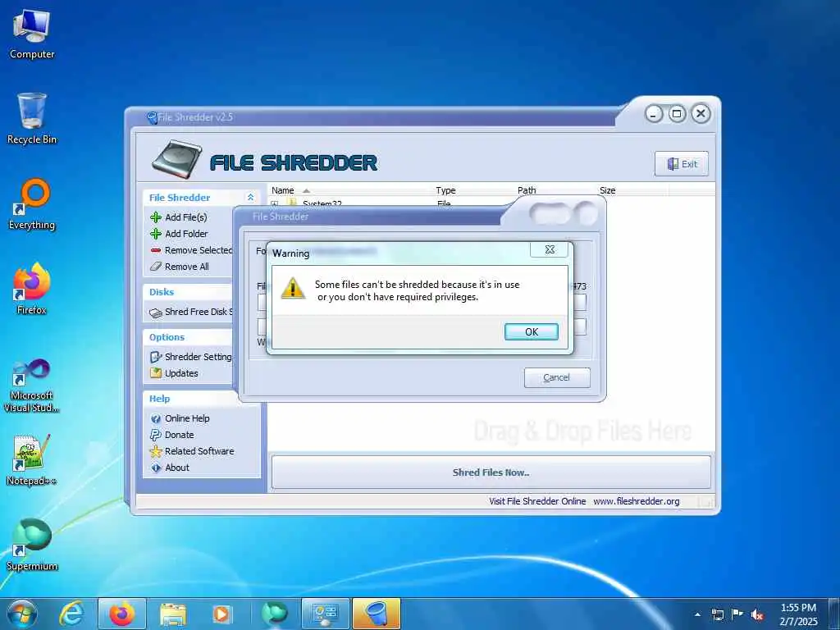Open Computer desktop icon
The image size is (840, 630).
[32, 34]
